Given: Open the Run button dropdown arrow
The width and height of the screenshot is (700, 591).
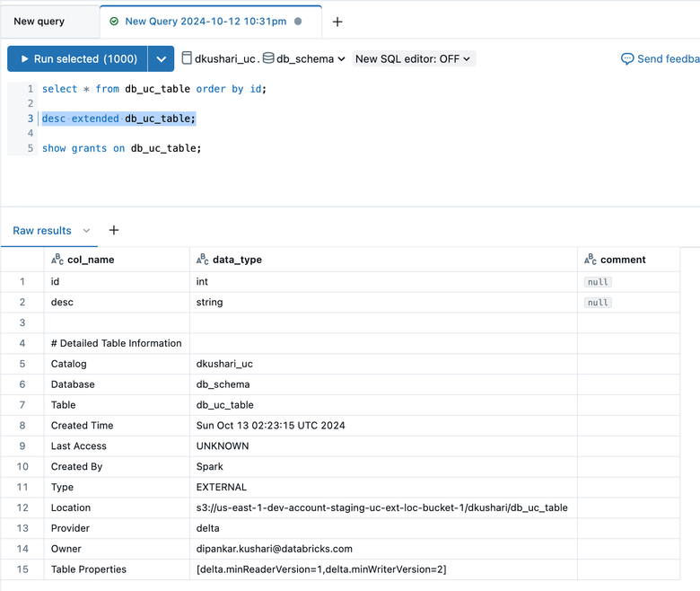Looking at the screenshot, I should tap(161, 59).
